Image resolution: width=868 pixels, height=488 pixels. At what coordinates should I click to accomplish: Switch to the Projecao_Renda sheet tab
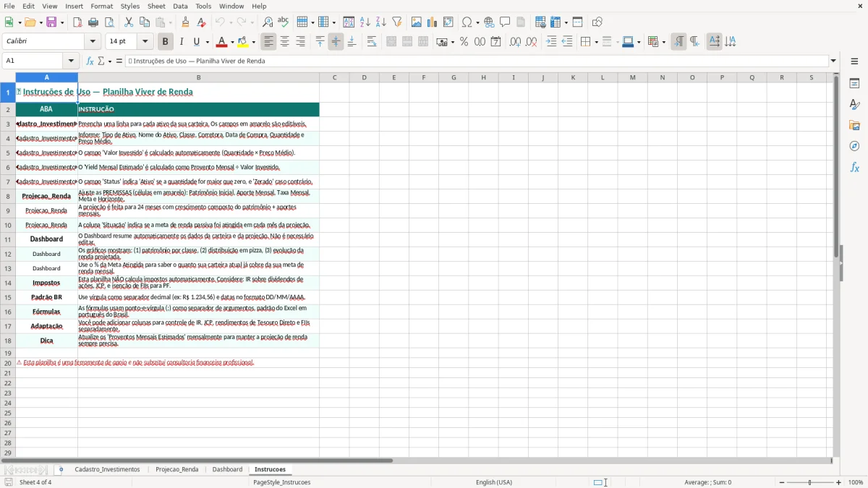click(x=176, y=469)
